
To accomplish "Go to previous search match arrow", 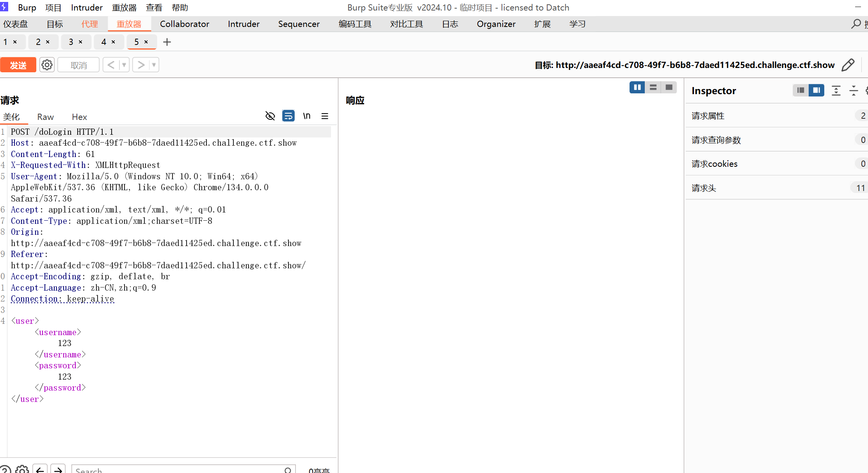I will (x=40, y=470).
